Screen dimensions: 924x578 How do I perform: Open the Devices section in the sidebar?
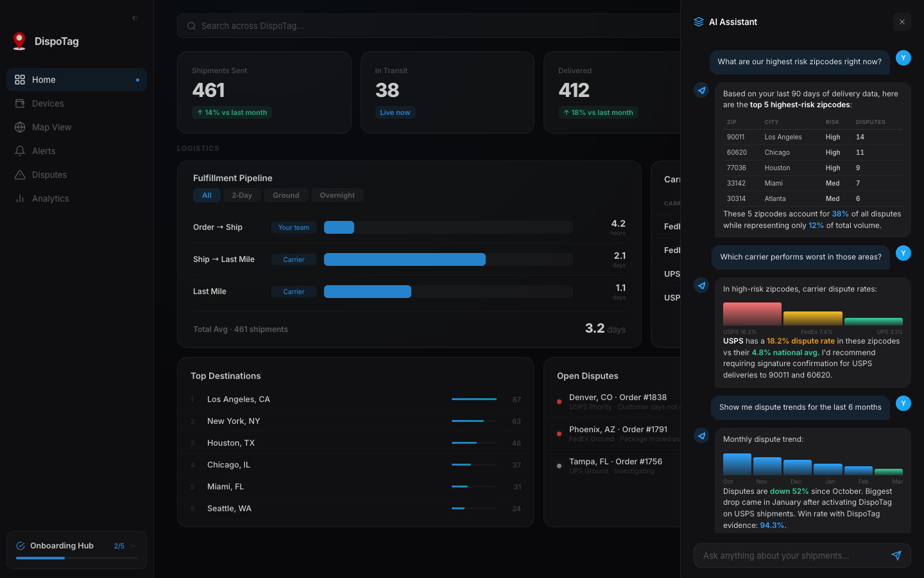(48, 103)
